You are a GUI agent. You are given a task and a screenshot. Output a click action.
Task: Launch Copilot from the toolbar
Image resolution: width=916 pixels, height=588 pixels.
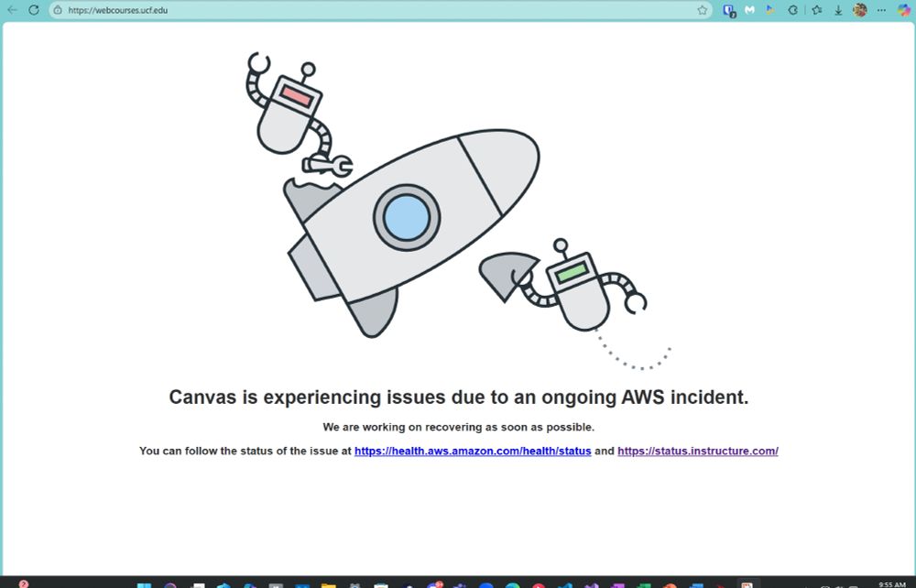(x=904, y=10)
